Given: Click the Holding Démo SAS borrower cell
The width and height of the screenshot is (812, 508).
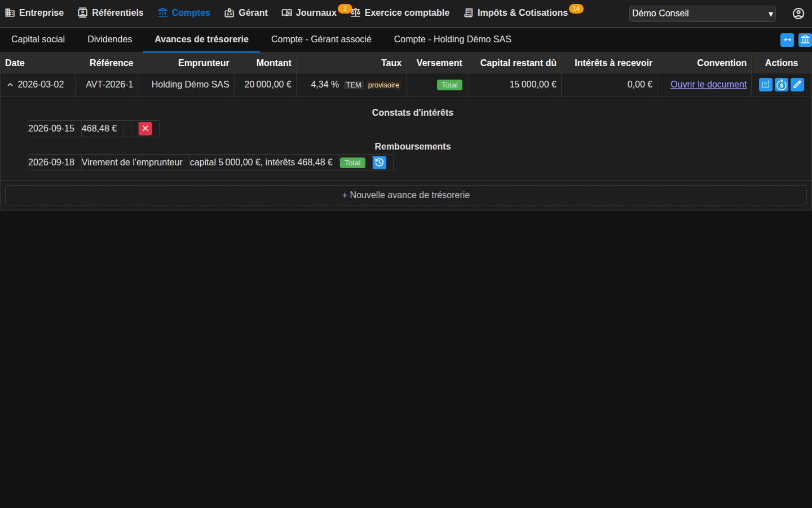Looking at the screenshot, I should [186, 85].
